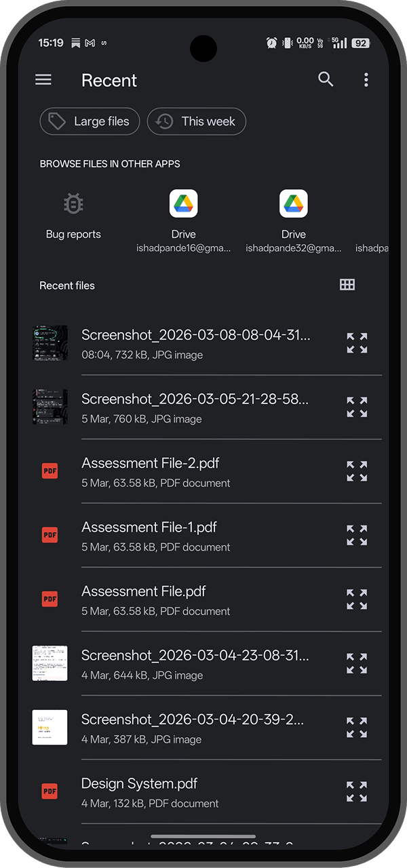Open the three-dot overflow menu
This screenshot has width=407, height=868.
(x=366, y=80)
